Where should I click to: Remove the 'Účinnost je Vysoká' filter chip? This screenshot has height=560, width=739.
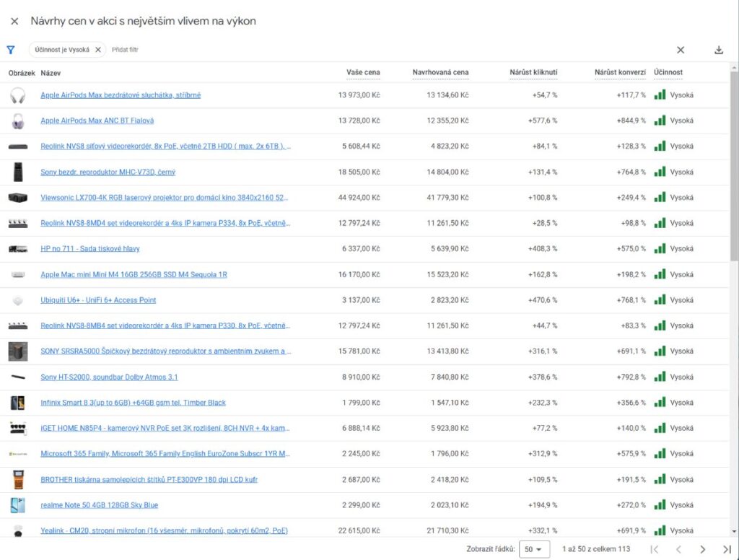(98, 50)
